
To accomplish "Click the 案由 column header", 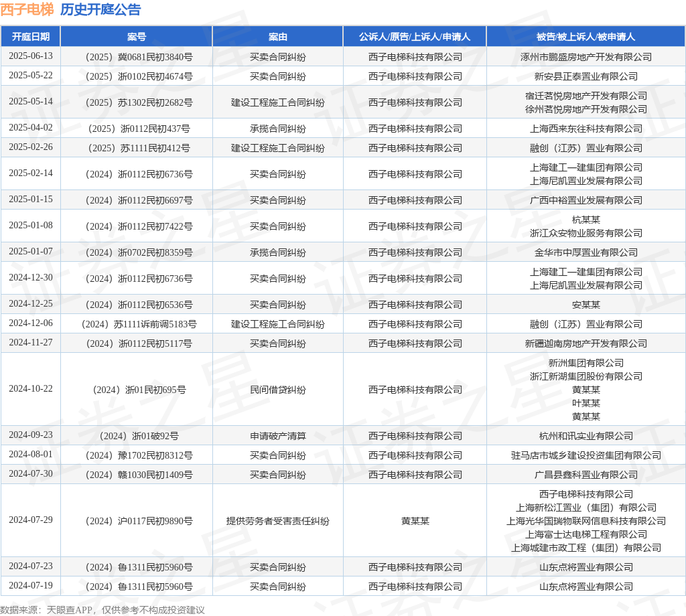I will tap(278, 37).
